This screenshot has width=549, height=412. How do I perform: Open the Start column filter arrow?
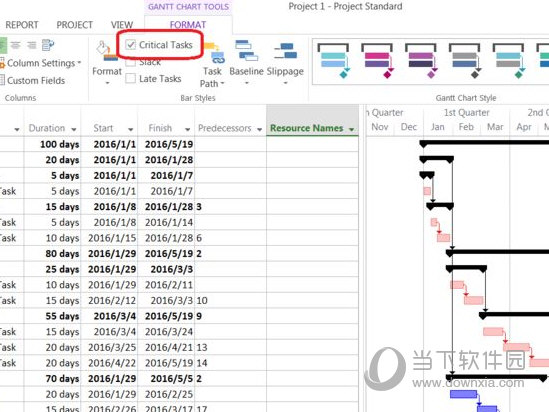tap(130, 129)
